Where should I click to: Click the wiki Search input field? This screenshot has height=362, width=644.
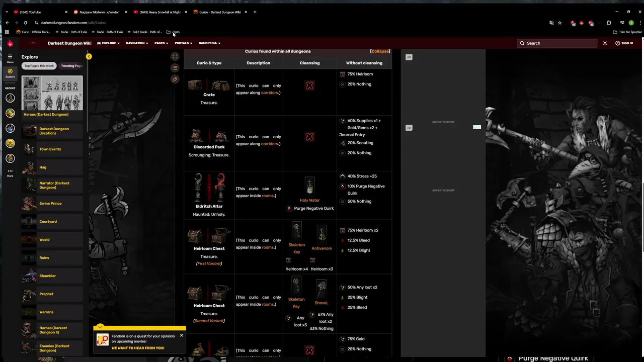[556, 43]
